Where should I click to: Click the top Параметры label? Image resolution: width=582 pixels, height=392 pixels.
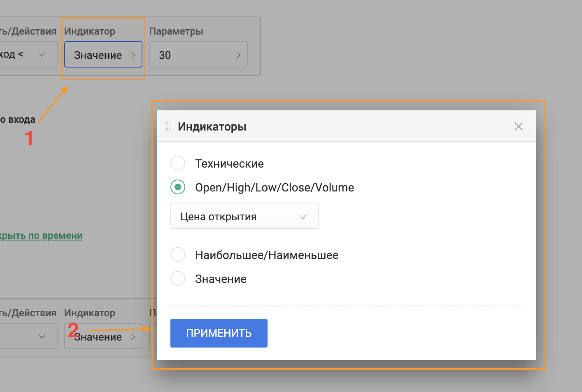pyautogui.click(x=176, y=31)
